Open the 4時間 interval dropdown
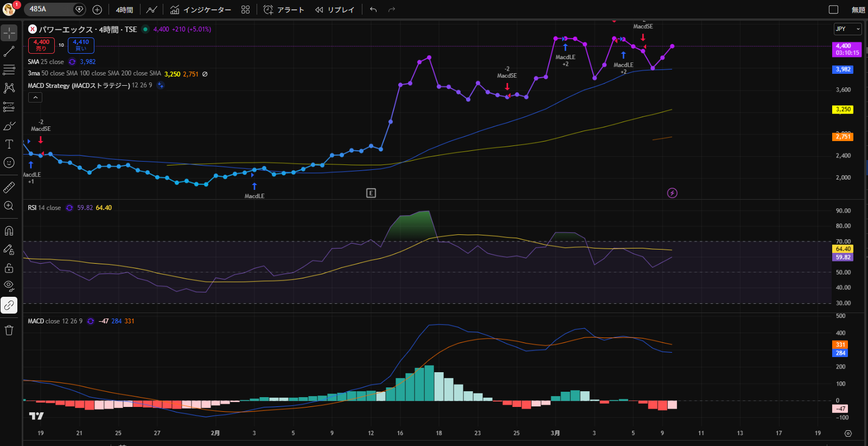 [124, 10]
